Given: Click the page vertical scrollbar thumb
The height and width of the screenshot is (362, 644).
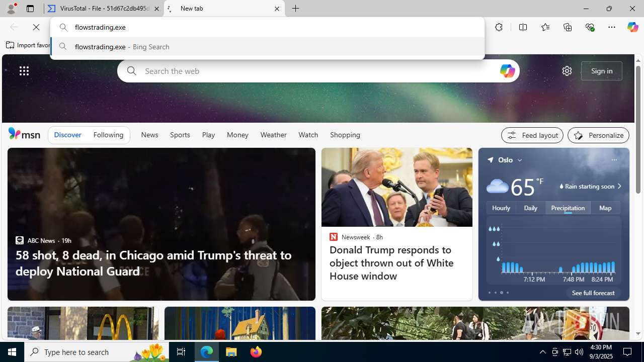Looking at the screenshot, I should coord(638,130).
